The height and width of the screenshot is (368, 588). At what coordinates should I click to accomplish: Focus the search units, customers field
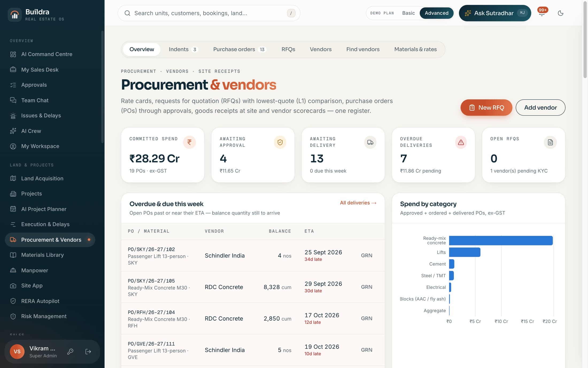point(209,13)
